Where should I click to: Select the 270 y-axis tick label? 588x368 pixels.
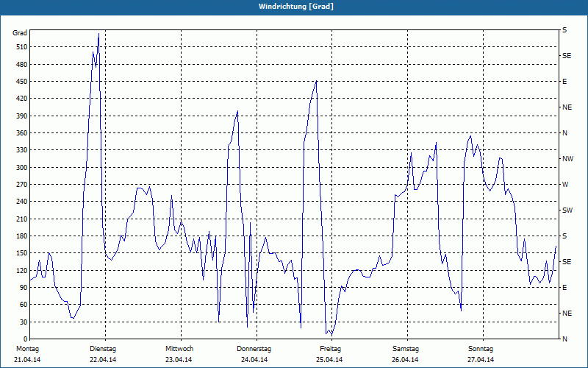22,185
